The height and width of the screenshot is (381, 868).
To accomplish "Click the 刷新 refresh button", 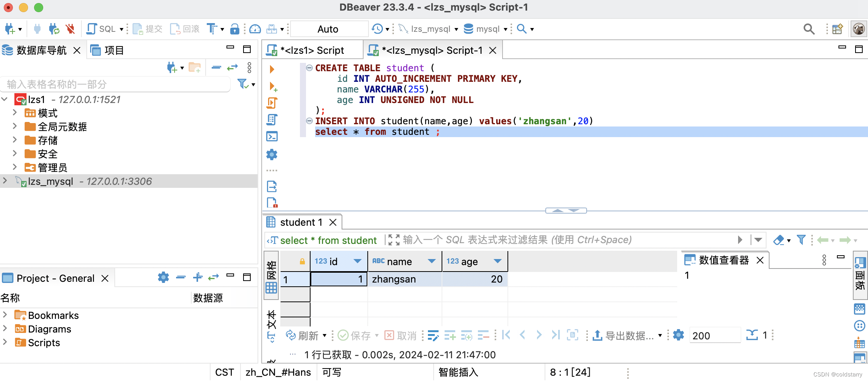I will click(302, 336).
